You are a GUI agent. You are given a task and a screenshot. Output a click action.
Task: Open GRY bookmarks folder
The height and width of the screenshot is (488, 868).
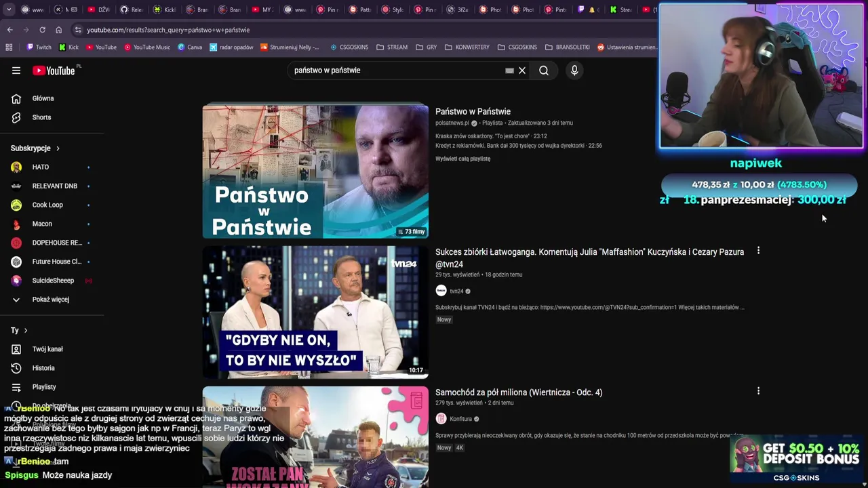(426, 47)
